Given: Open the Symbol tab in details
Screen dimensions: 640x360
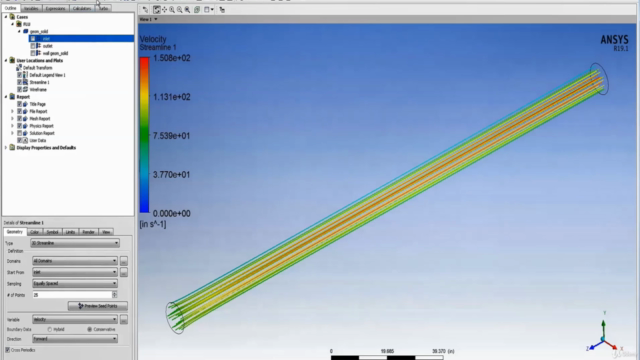Looking at the screenshot, I should click(52, 232).
